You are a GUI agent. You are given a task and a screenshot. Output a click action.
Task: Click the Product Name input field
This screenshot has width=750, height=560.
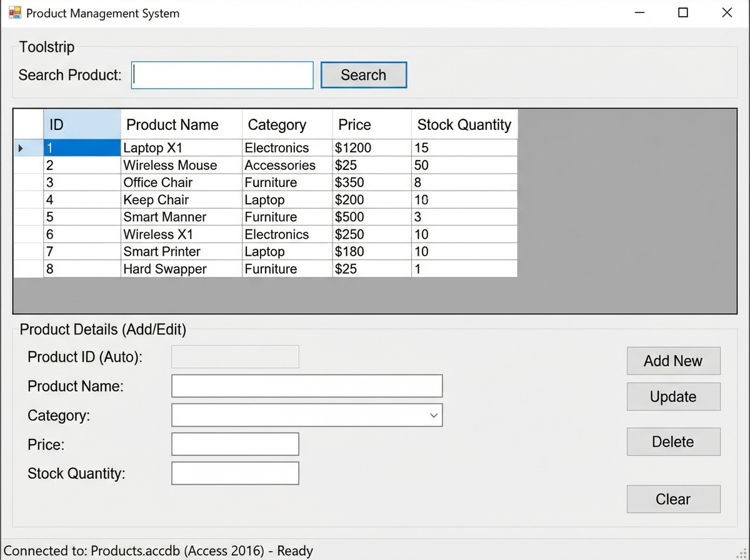pyautogui.click(x=306, y=386)
